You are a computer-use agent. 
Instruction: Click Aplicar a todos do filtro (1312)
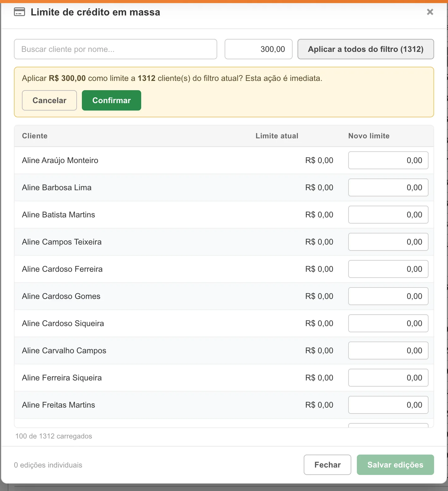pos(366,49)
